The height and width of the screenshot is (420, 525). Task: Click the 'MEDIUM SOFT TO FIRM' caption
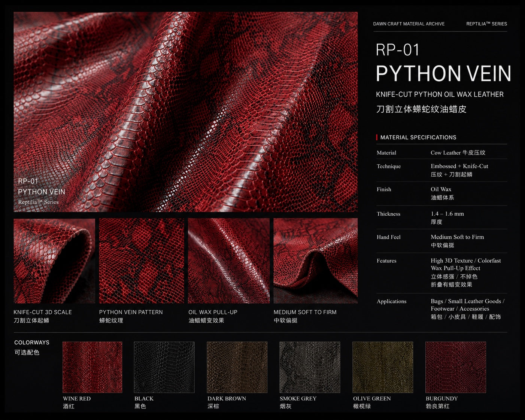(x=305, y=312)
